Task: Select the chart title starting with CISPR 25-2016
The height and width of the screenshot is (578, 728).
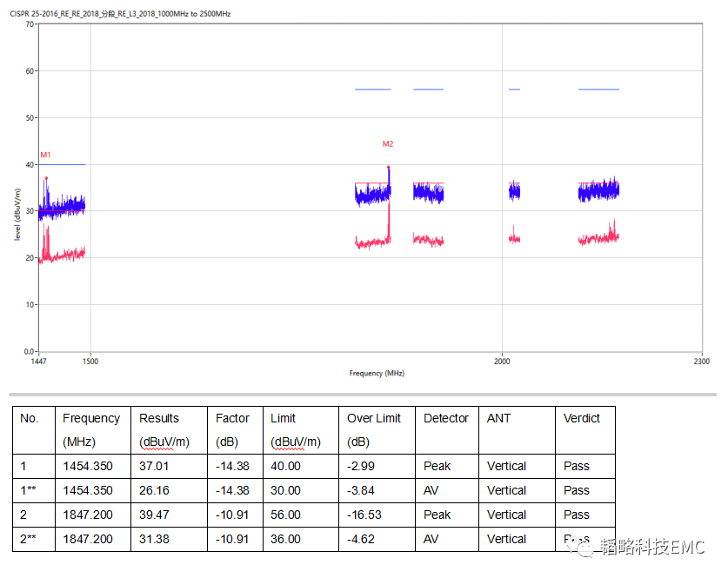Action: [120, 15]
